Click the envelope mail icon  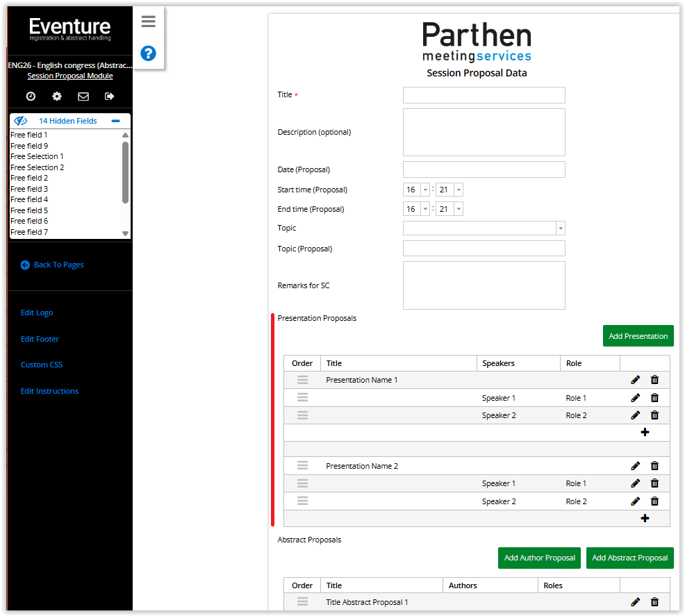pyautogui.click(x=83, y=97)
